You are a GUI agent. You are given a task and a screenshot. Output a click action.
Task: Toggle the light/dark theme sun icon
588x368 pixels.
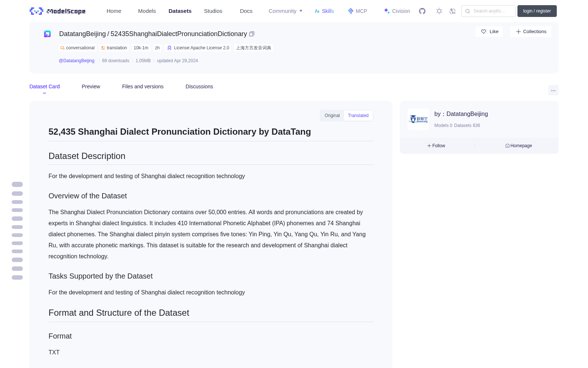pos(439,11)
